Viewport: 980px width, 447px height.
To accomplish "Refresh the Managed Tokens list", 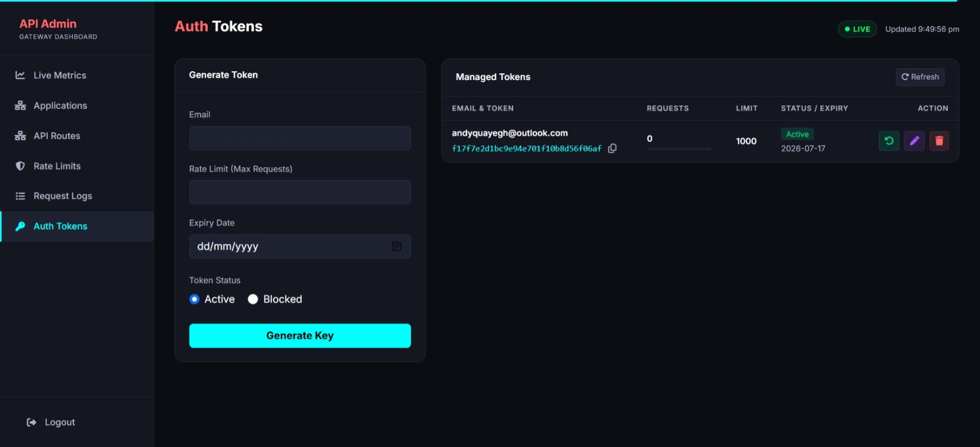I will point(920,77).
